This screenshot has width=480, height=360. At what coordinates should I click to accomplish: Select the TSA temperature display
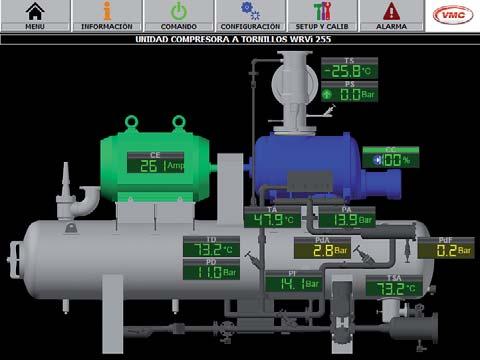pyautogui.click(x=394, y=286)
